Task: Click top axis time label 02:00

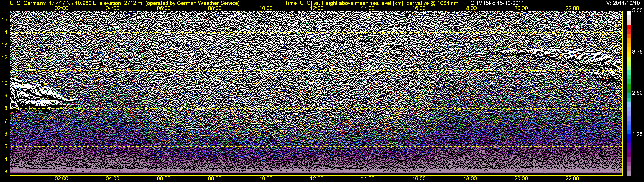Action: pos(61,8)
